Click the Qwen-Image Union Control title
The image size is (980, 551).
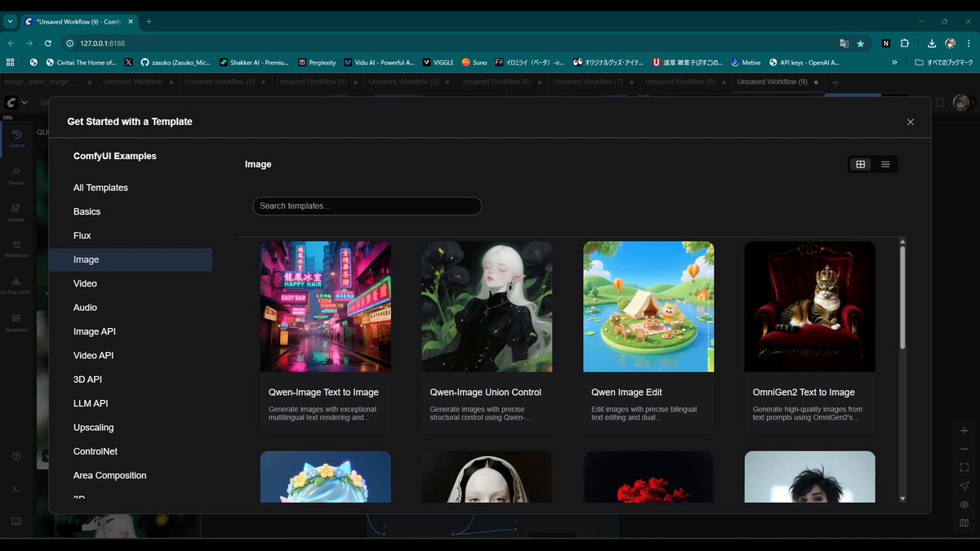tap(485, 393)
